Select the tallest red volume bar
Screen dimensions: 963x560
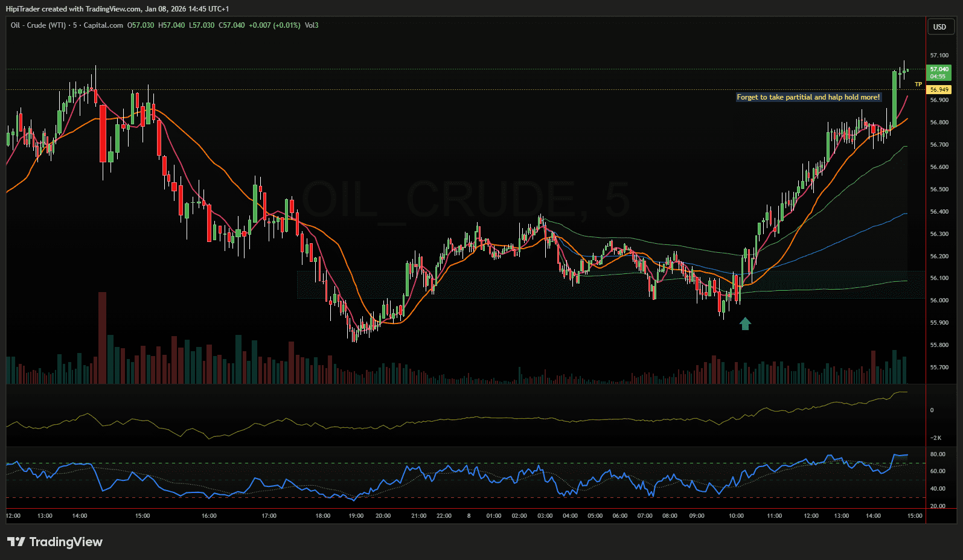[102, 338]
